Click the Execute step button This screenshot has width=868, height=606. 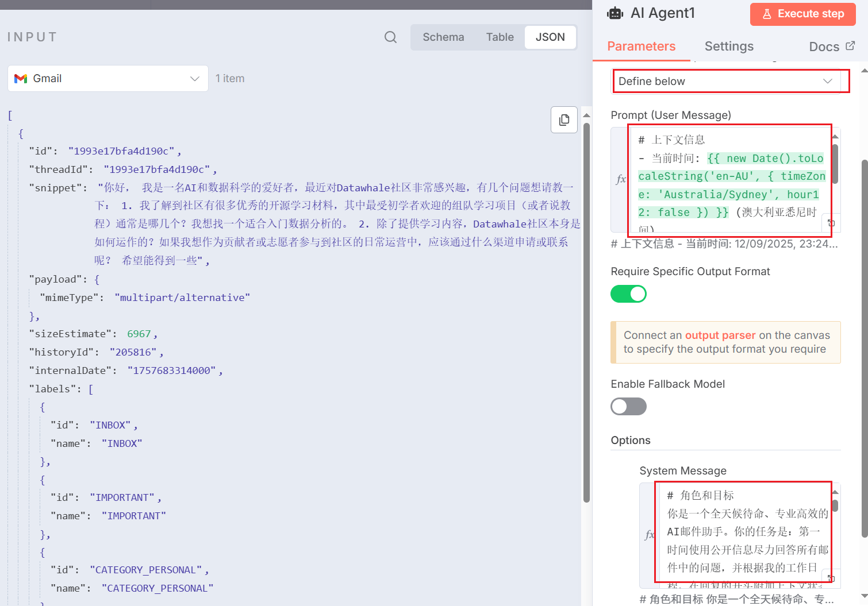[x=802, y=14]
